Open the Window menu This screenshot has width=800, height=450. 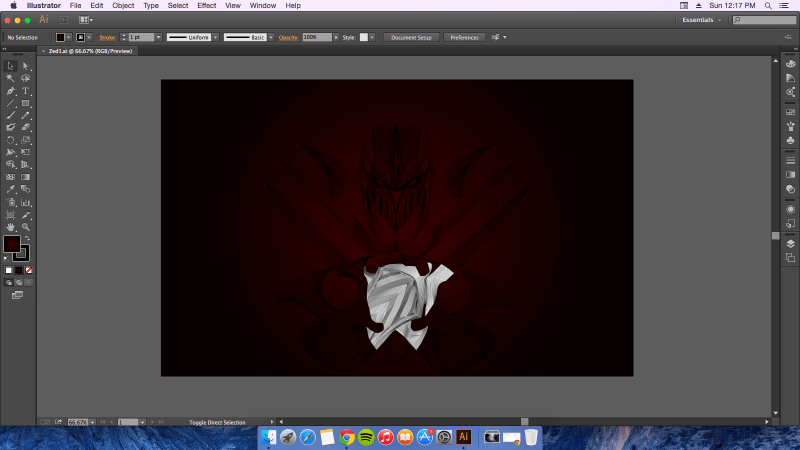click(263, 6)
